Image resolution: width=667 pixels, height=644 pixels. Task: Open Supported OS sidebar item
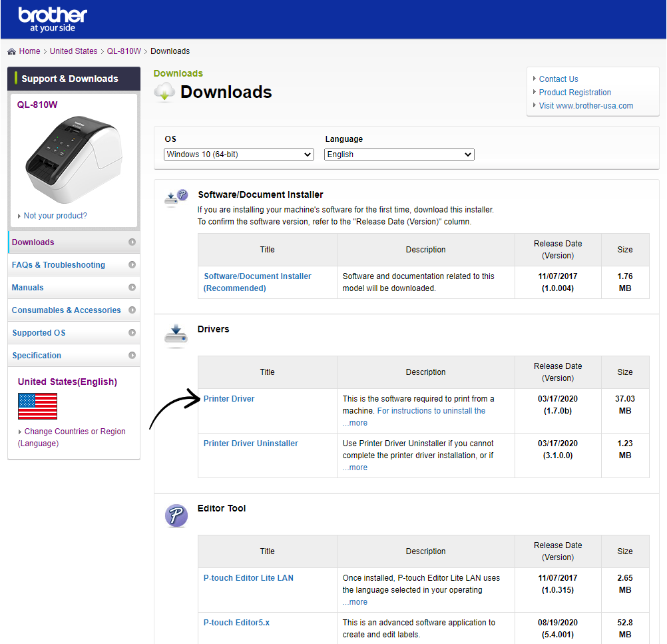[74, 332]
